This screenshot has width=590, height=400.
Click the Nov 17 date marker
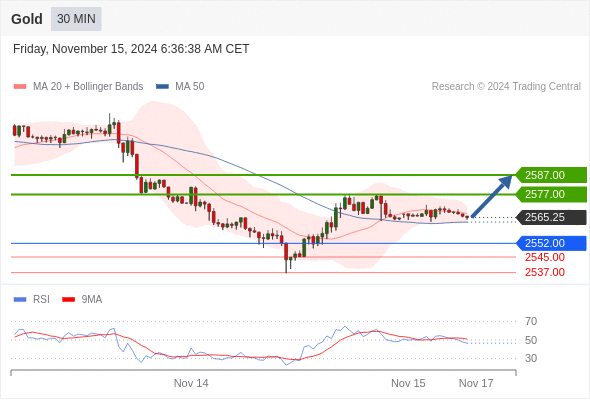tap(476, 383)
